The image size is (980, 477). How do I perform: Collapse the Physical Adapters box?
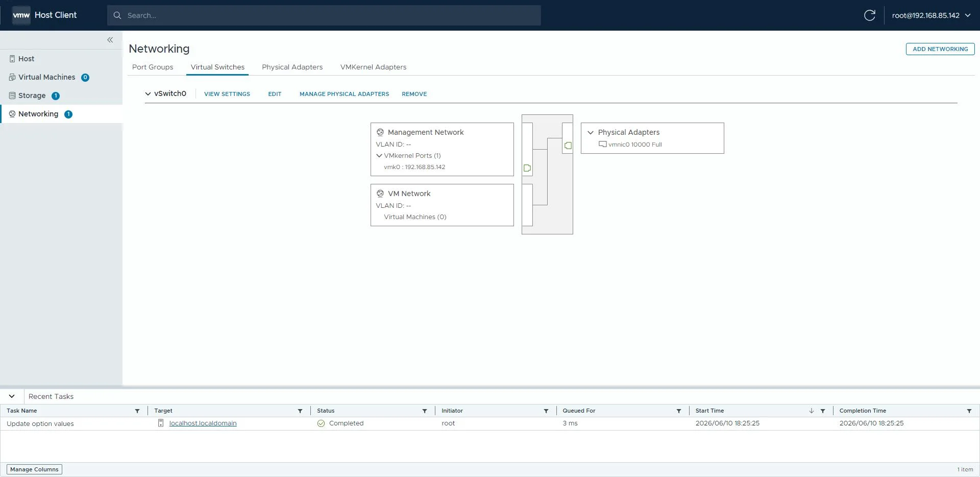point(591,132)
